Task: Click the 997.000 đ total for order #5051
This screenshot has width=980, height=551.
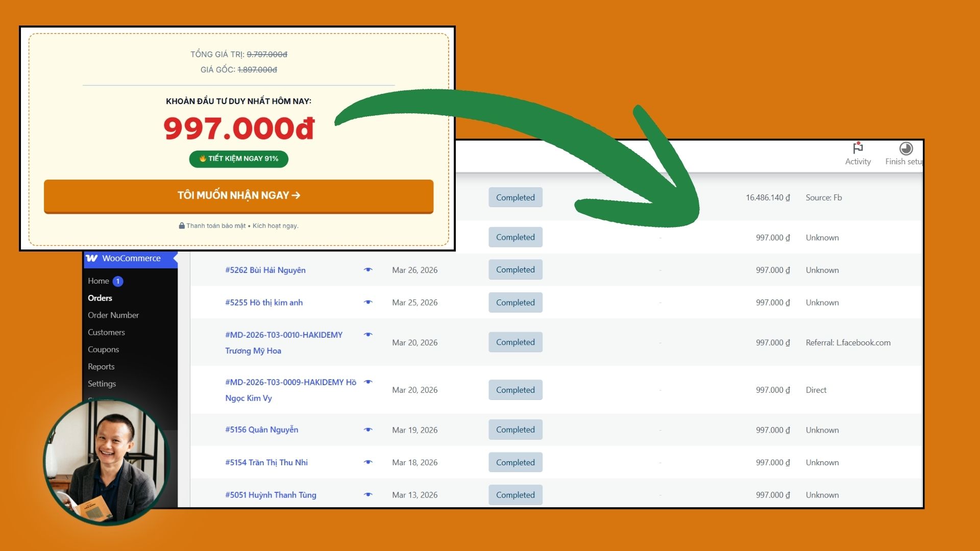Action: [773, 495]
